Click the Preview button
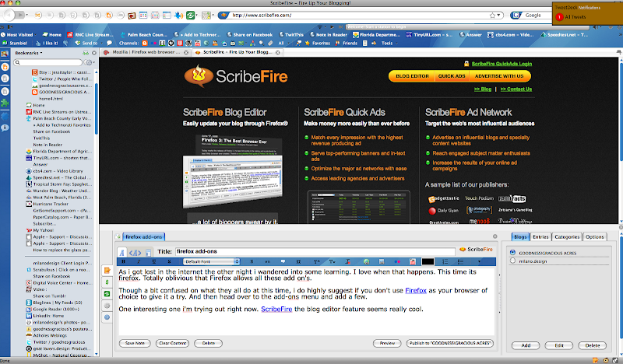Image resolution: width=623 pixels, height=364 pixels. pyautogui.click(x=387, y=343)
